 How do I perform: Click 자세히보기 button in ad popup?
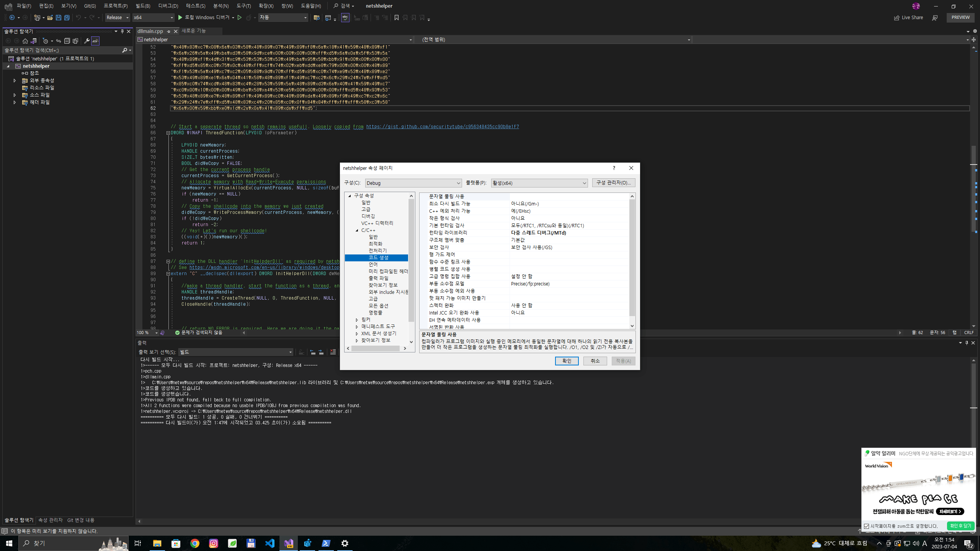click(x=950, y=512)
